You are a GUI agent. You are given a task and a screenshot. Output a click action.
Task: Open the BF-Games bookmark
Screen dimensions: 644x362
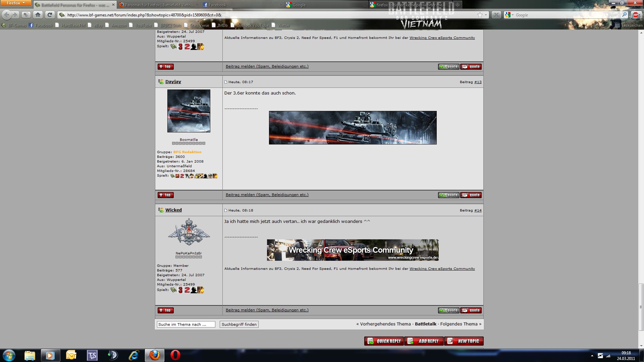pyautogui.click(x=14, y=25)
